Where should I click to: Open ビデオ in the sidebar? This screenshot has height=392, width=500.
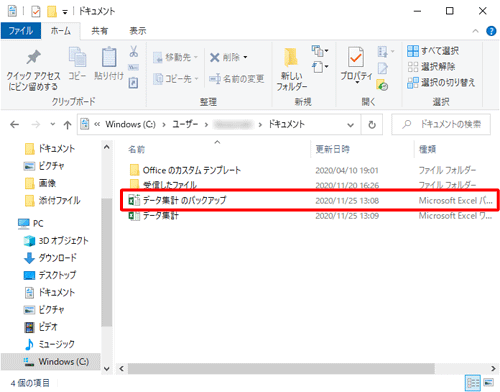pyautogui.click(x=41, y=327)
